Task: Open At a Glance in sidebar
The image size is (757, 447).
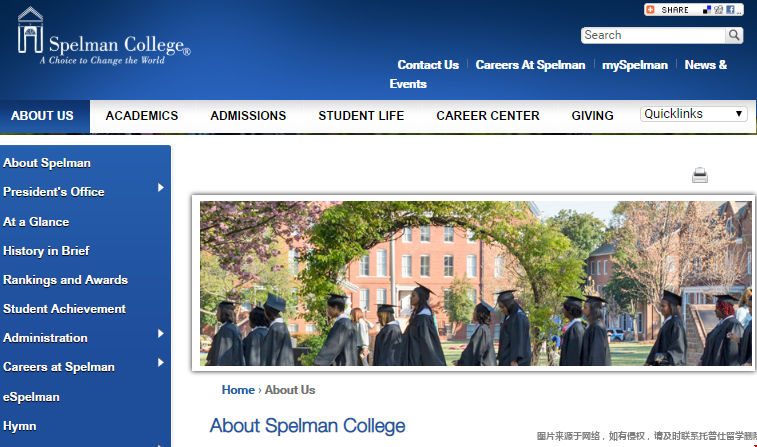Action: [x=36, y=222]
